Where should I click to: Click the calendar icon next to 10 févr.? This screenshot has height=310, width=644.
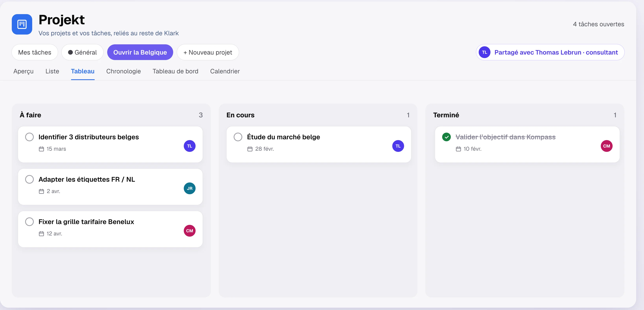coord(458,149)
